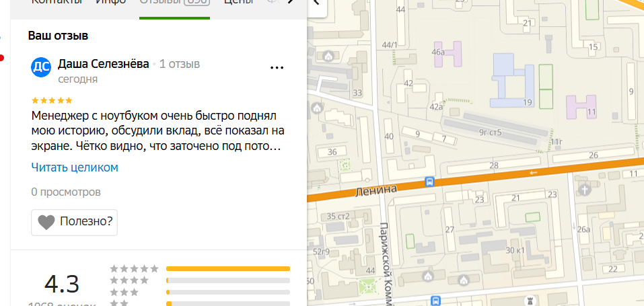644x306 pixels.
Task: Select purple building 46а on the map
Action: [448, 54]
